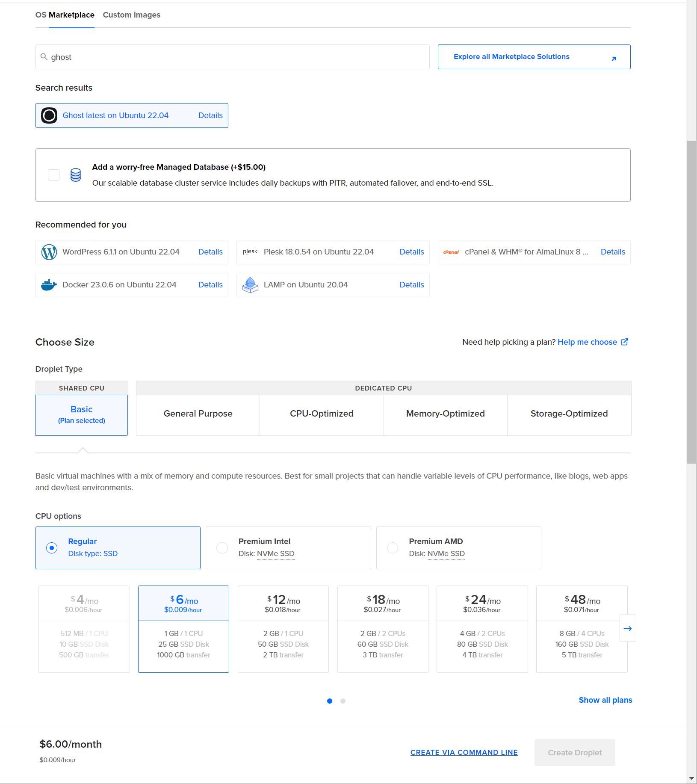The height and width of the screenshot is (784, 697).
Task: Select the Memory-Optimized droplet type
Action: click(445, 414)
